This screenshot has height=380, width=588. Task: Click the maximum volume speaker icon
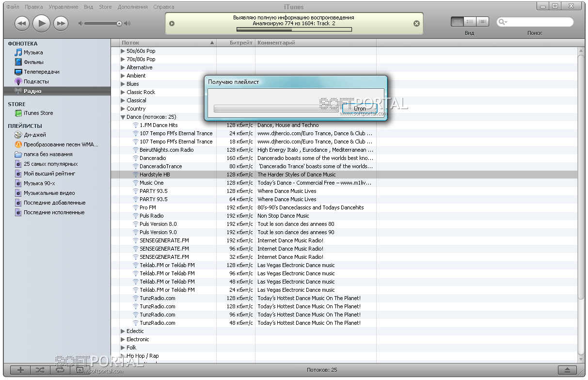click(x=127, y=23)
